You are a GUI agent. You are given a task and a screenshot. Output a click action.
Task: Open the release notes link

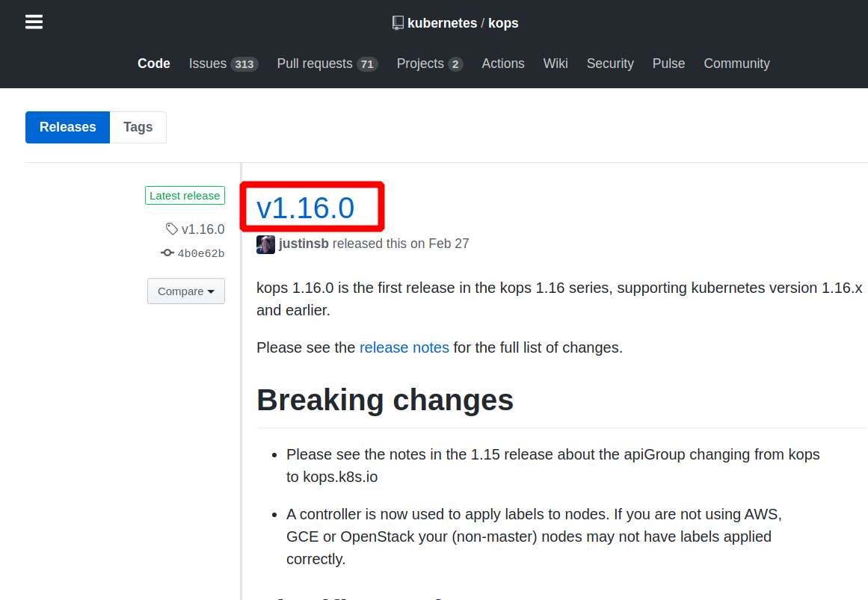click(404, 347)
